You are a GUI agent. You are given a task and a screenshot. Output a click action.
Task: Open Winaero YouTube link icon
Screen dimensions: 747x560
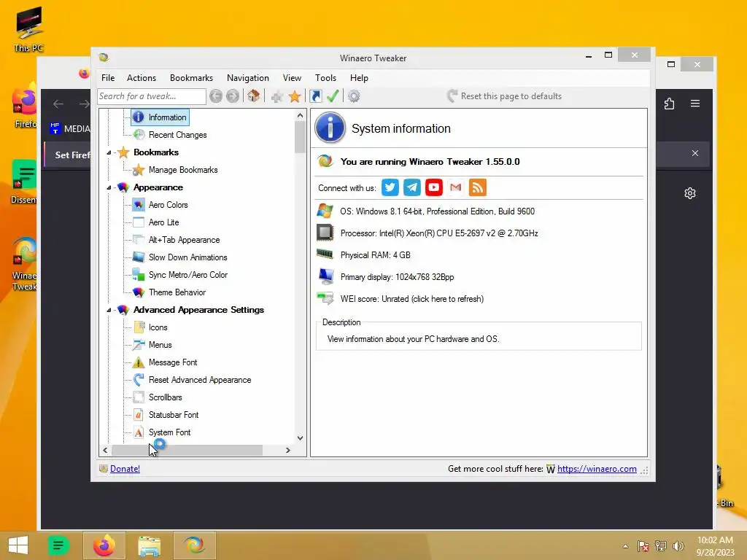(x=434, y=187)
